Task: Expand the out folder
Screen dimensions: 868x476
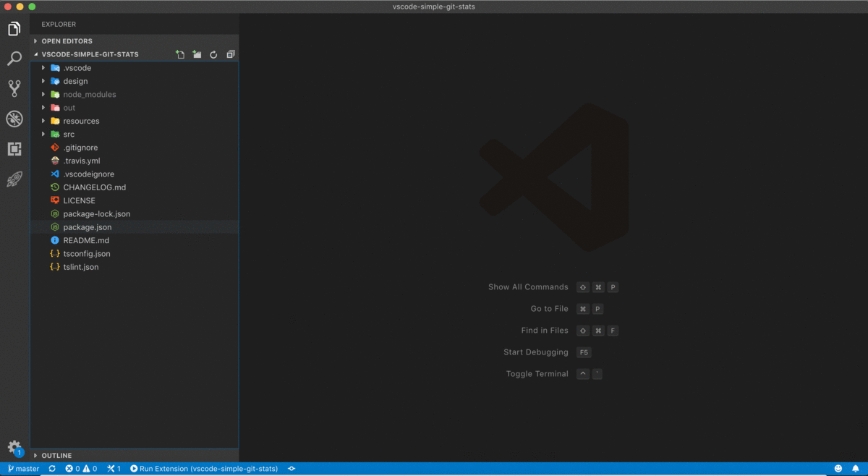Action: tap(134, 108)
